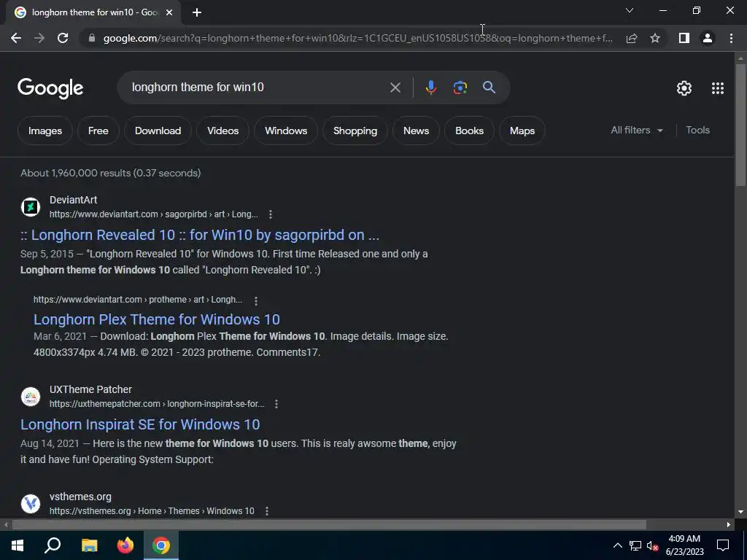
Task: Launch Firefox from taskbar
Action: click(125, 545)
